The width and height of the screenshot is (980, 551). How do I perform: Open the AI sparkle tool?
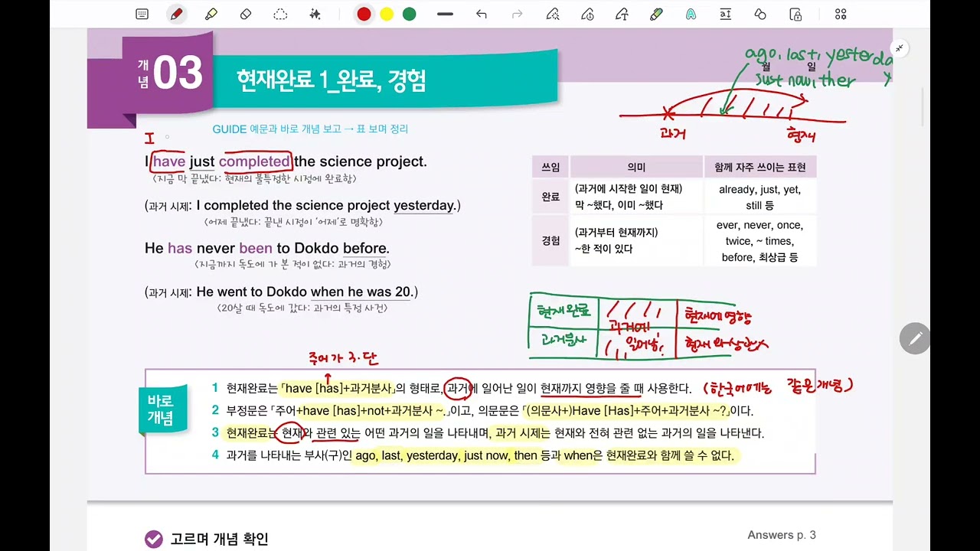[315, 14]
